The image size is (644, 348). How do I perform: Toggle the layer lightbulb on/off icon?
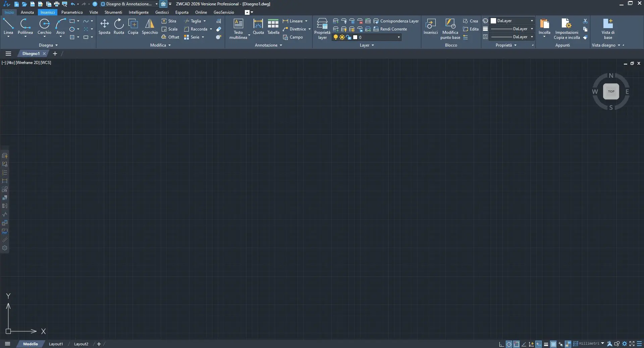pyautogui.click(x=335, y=37)
